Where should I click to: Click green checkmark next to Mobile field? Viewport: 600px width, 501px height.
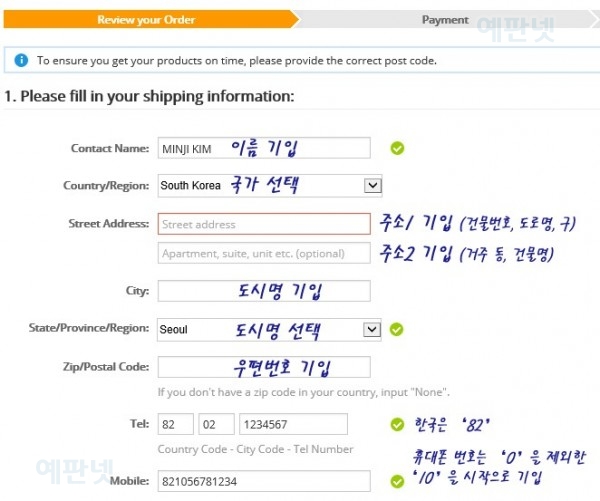[397, 481]
